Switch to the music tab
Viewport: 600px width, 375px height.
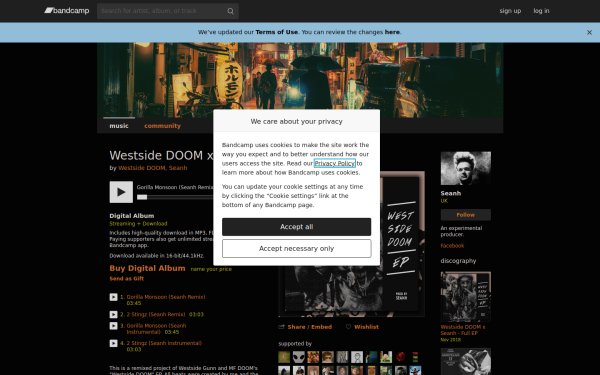point(119,126)
